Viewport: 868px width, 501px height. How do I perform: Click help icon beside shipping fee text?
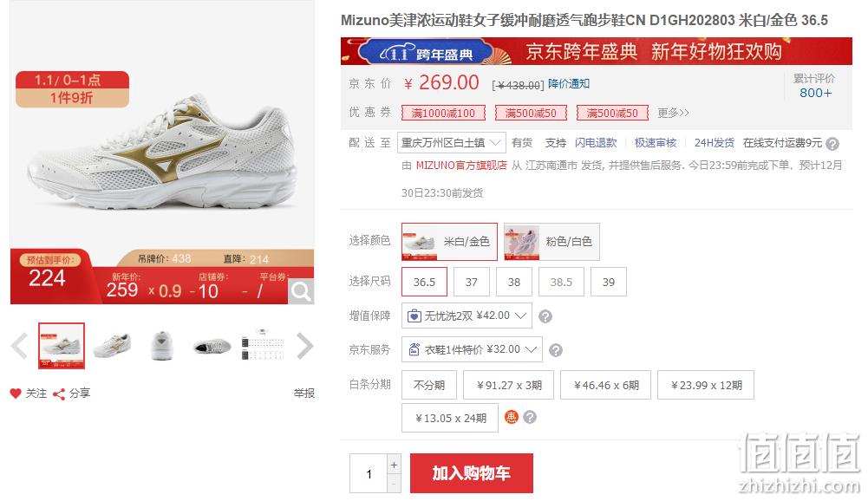tap(832, 144)
